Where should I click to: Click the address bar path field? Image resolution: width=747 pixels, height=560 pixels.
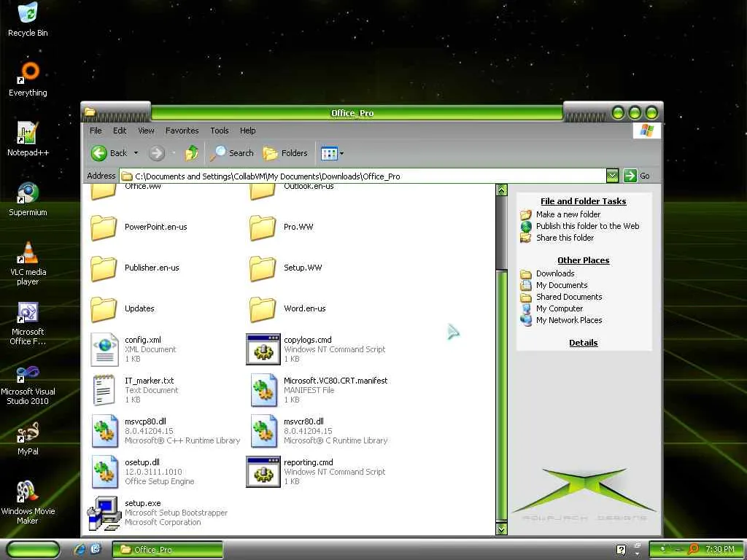point(363,176)
